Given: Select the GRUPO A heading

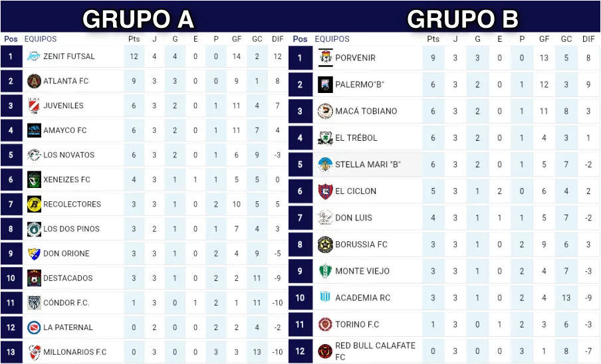Looking at the screenshot, I should [x=138, y=19].
